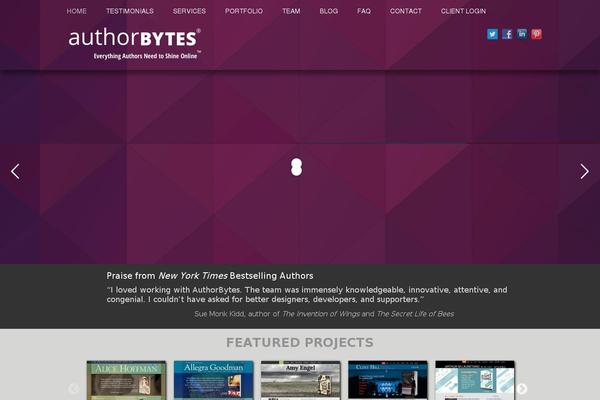Click the Featured Projects heading

tap(300, 342)
